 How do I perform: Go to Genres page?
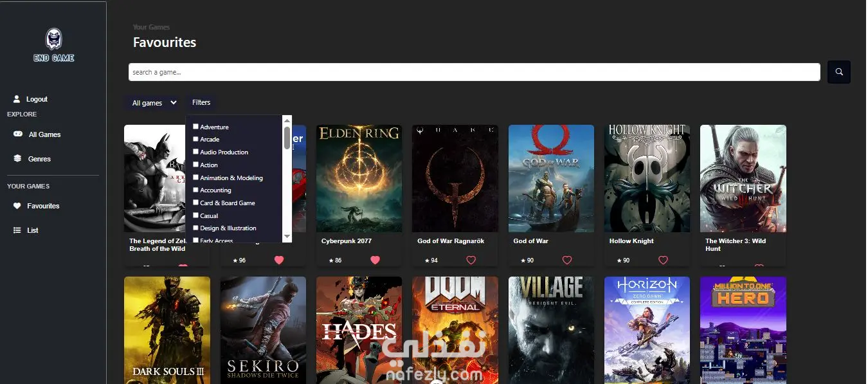click(x=39, y=159)
